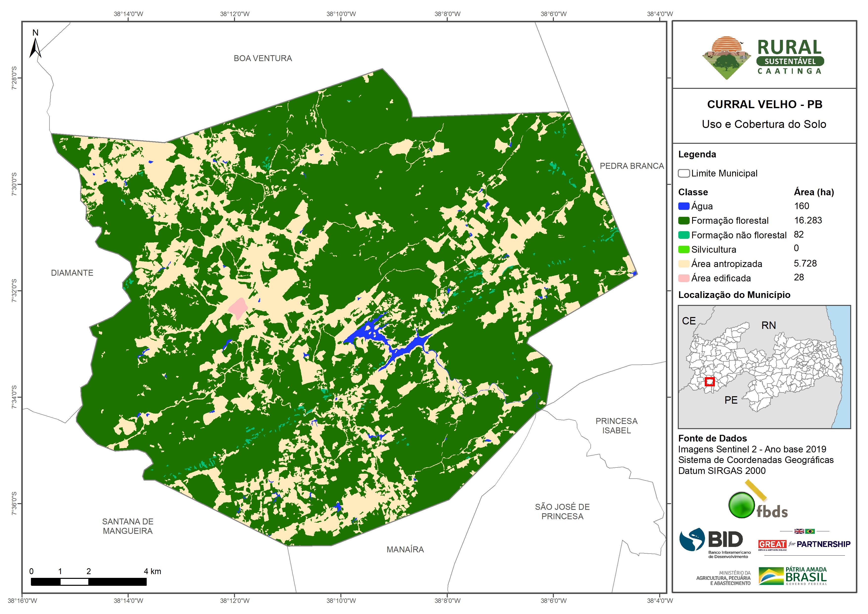Image resolution: width=868 pixels, height=614 pixels.
Task: Click the Área edificada pink swatch
Action: (x=683, y=278)
